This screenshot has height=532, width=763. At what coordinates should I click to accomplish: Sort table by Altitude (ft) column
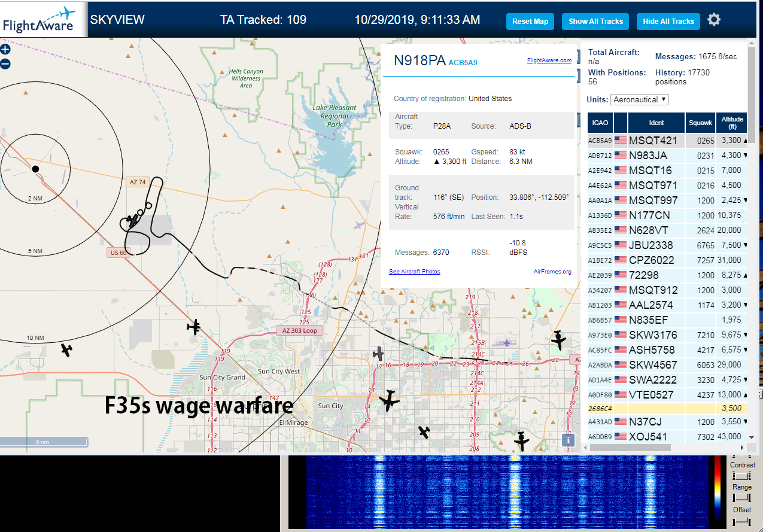(732, 123)
